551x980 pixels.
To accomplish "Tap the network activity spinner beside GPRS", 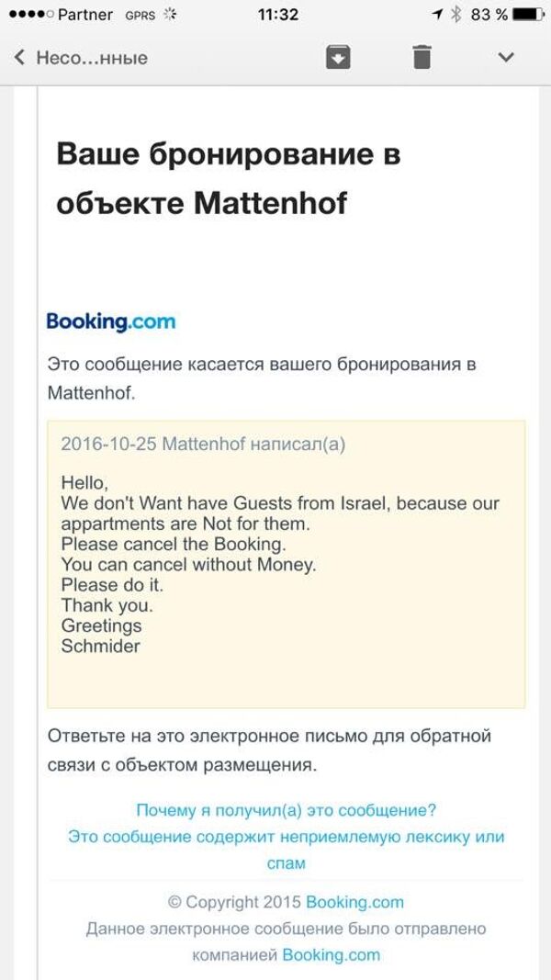I will [x=168, y=15].
